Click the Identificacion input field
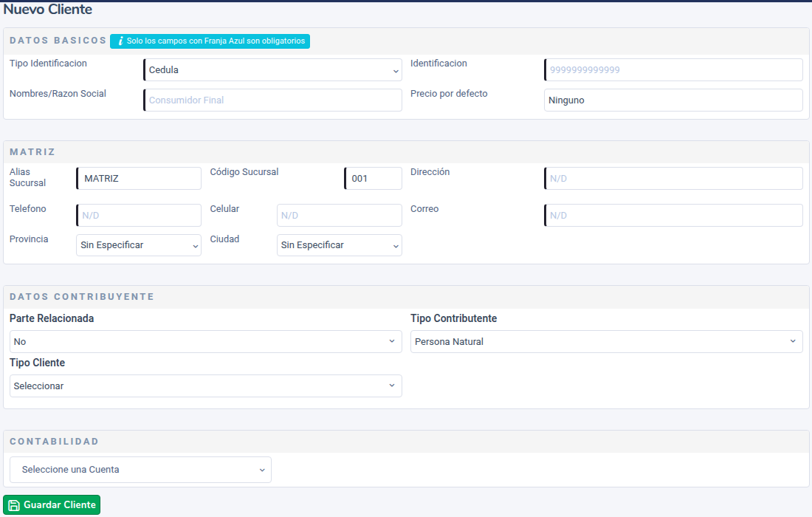The image size is (812, 517). (x=673, y=70)
